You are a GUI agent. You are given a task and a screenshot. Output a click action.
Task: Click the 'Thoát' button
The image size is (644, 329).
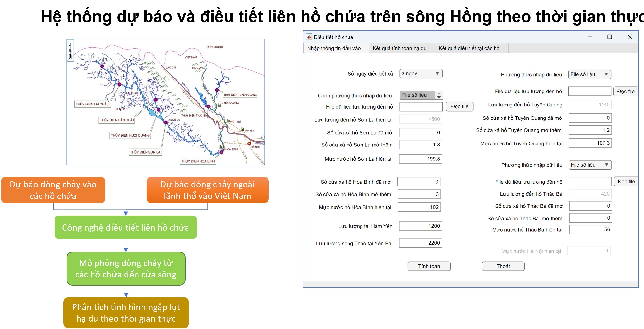click(503, 266)
